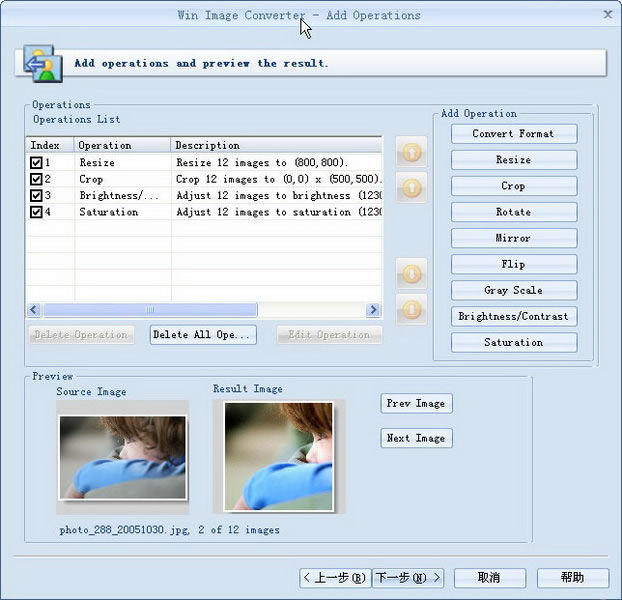Click the topmost orange arrow button beside the operations list

pyautogui.click(x=411, y=153)
